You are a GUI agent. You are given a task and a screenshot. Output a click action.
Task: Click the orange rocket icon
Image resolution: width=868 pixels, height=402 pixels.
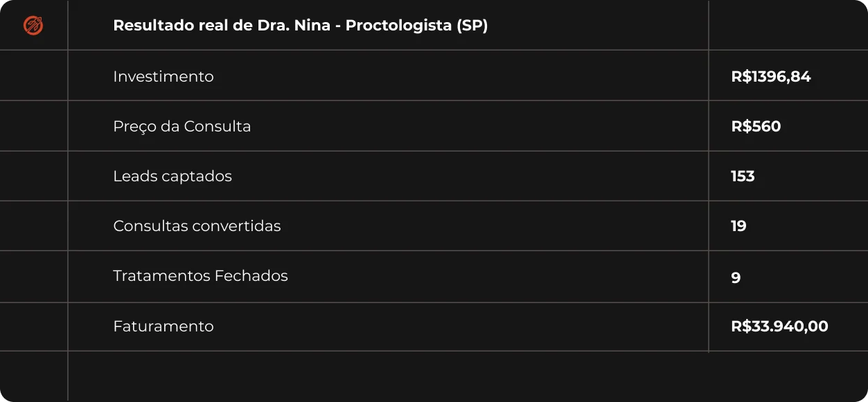coord(33,26)
